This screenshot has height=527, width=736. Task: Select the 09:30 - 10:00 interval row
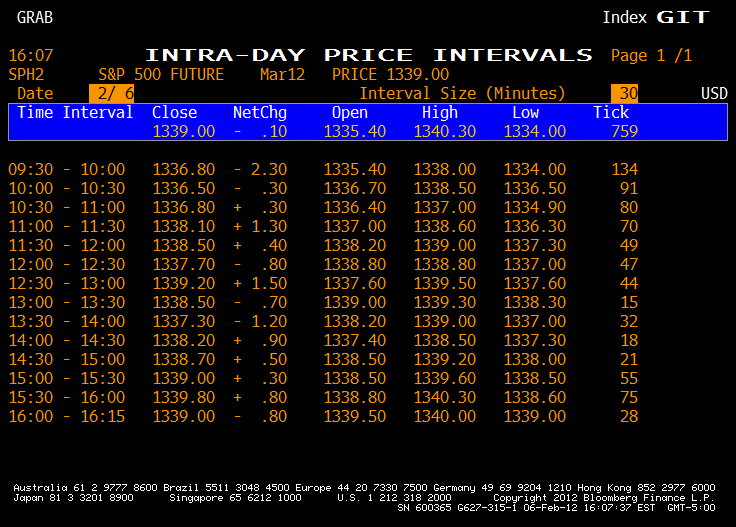[x=67, y=170]
